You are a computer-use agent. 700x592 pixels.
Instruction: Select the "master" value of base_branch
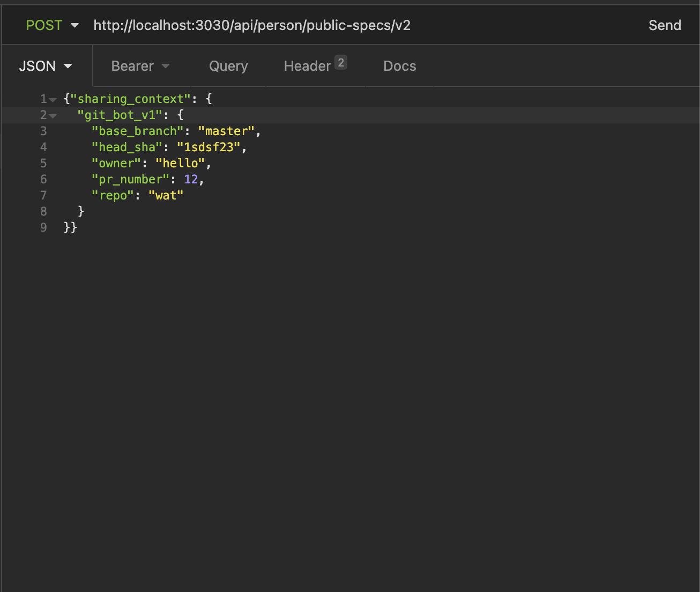tap(226, 131)
